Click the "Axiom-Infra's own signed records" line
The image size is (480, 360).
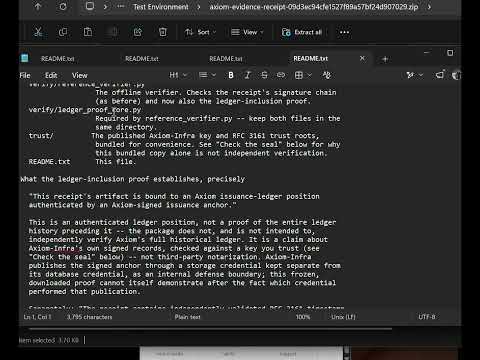pos(174,248)
